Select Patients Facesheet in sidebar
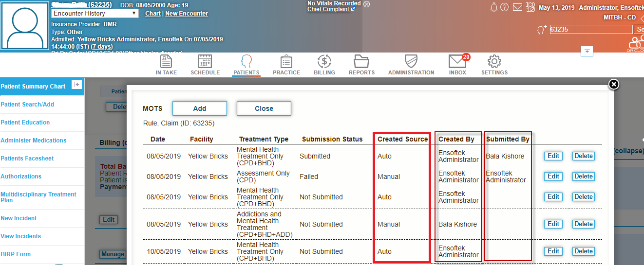Screen dimensions: 644x265 coord(27,159)
